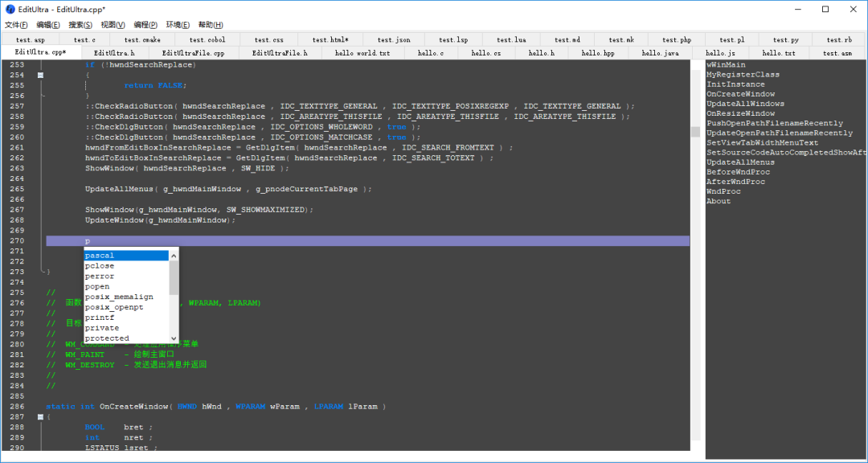Select the EditUltraFile.h tab
The width and height of the screenshot is (868, 463).
coord(280,53)
